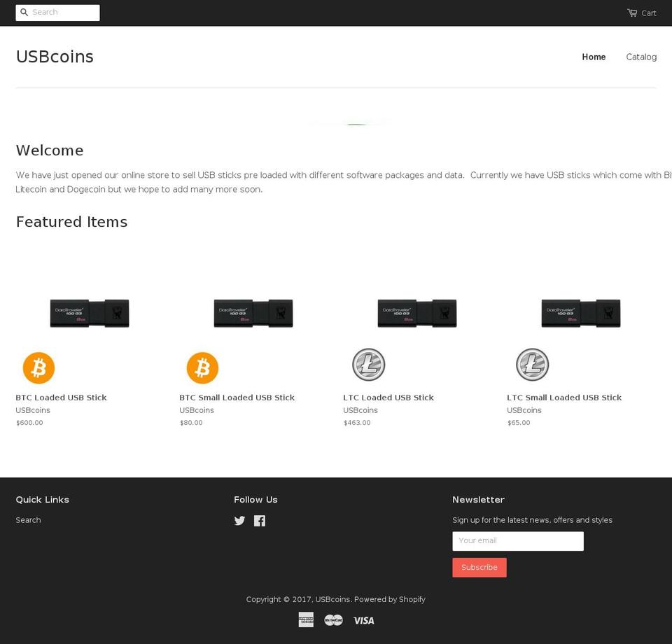Click the Powered by Shopify link
The width and height of the screenshot is (672, 644).
[x=390, y=599]
